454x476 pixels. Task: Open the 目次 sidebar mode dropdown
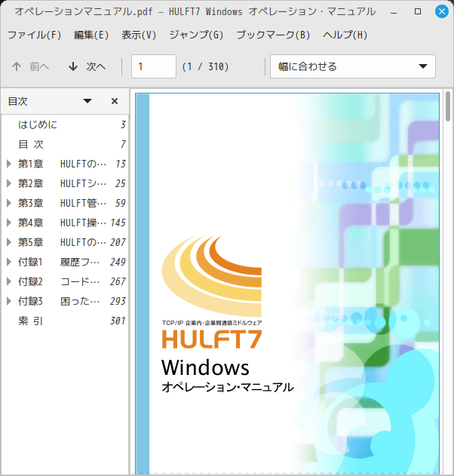[x=87, y=101]
